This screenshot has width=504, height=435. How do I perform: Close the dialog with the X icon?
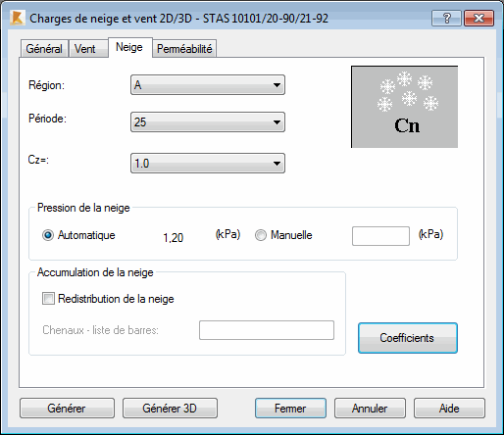(x=479, y=18)
